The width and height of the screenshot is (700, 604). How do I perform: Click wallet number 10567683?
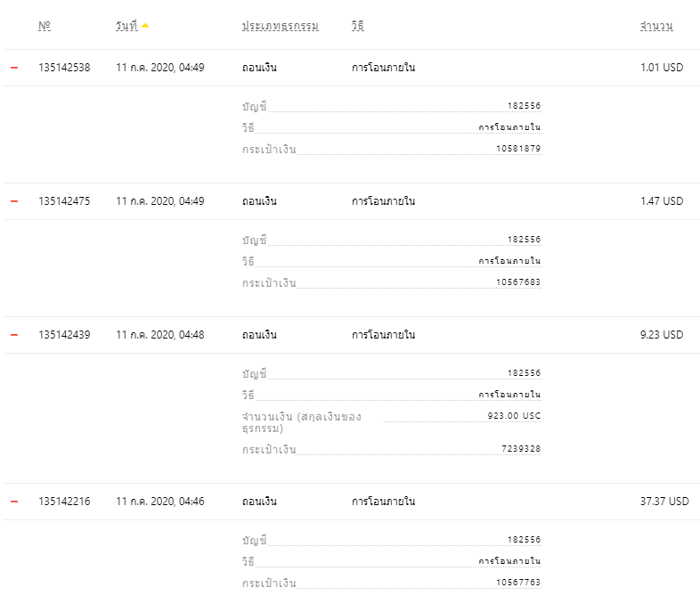(518, 282)
